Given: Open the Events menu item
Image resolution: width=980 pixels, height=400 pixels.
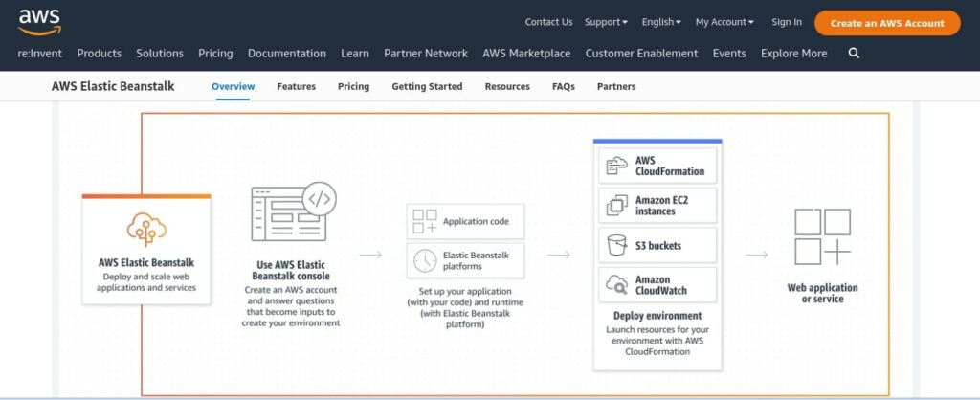Looking at the screenshot, I should point(729,54).
